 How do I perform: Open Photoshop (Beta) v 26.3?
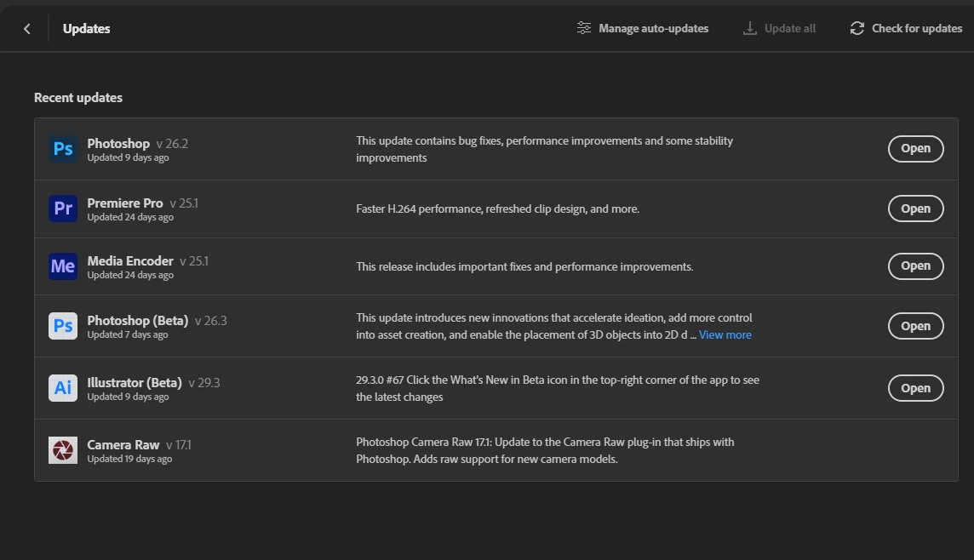(x=915, y=326)
